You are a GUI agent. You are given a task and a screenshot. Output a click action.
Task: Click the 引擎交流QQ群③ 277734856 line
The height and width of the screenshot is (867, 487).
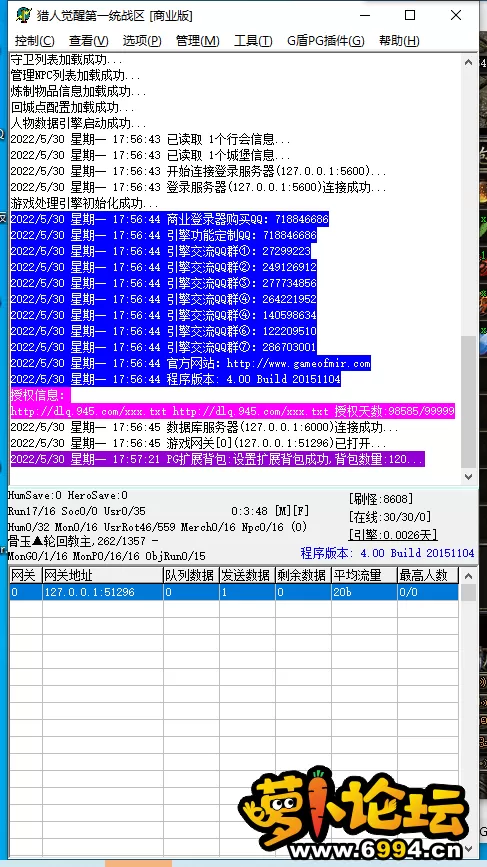[x=163, y=284]
